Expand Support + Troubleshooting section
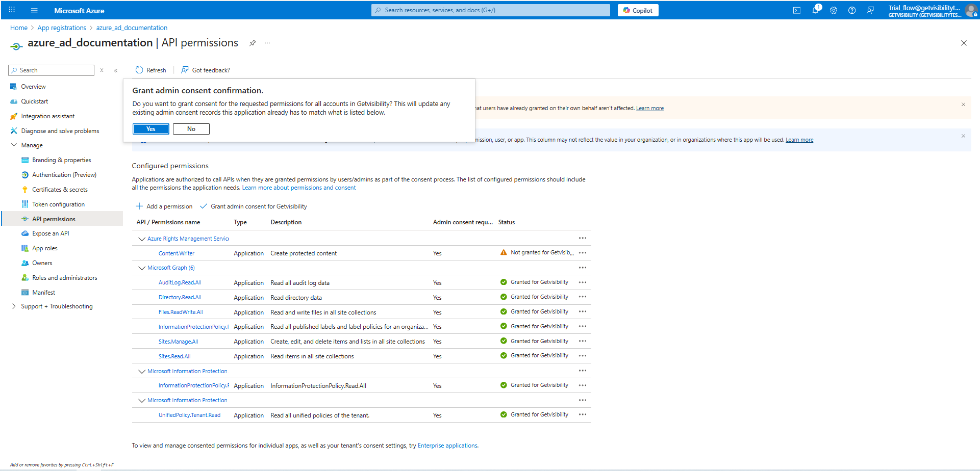This screenshot has height=471, width=980. [14, 306]
